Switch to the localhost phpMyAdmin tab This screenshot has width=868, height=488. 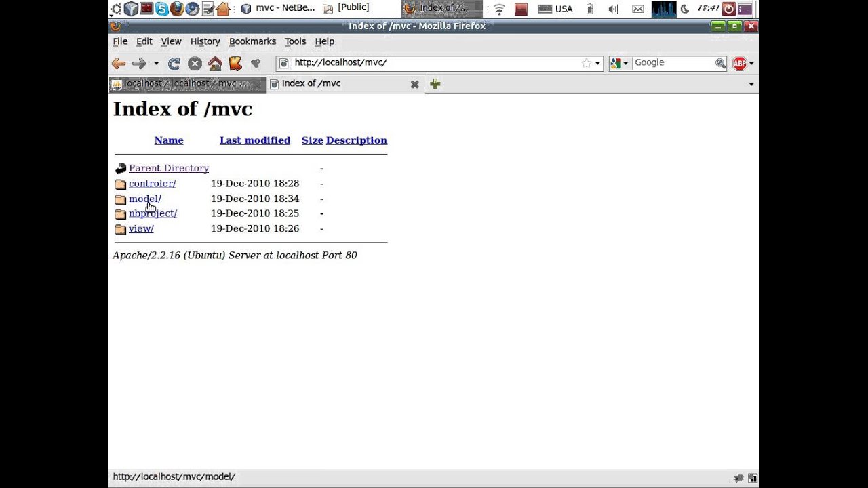[x=187, y=84]
